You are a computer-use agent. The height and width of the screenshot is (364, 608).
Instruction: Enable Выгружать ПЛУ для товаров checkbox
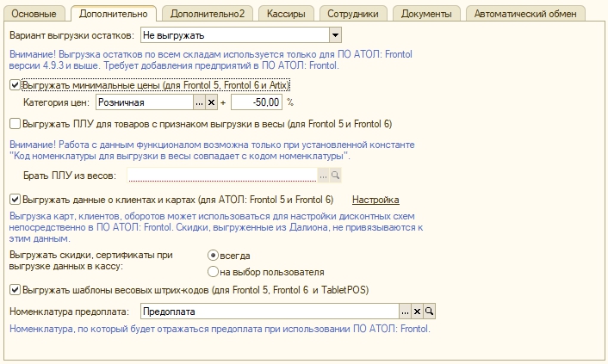click(x=15, y=124)
